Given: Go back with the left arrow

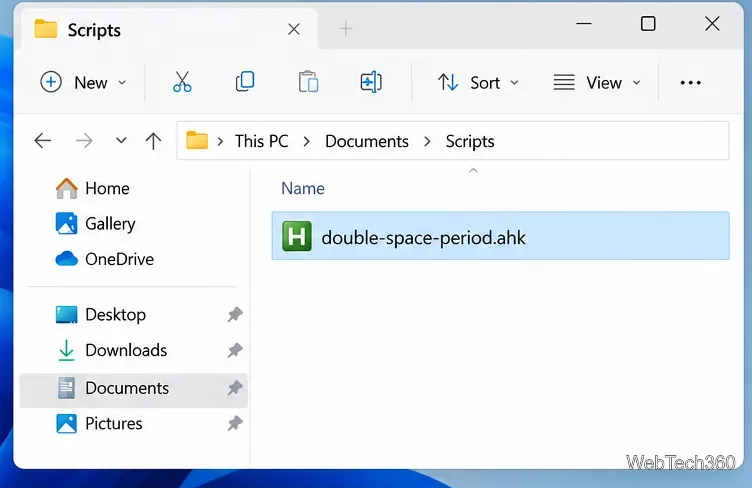Looking at the screenshot, I should point(43,141).
